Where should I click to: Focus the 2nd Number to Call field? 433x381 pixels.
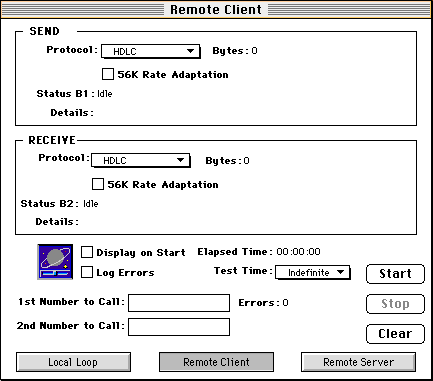coord(179,327)
